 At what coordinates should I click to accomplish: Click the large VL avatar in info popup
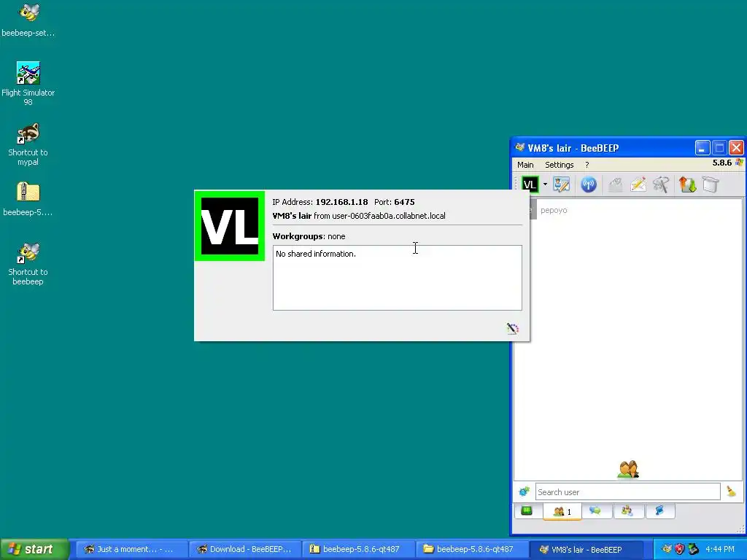click(230, 226)
